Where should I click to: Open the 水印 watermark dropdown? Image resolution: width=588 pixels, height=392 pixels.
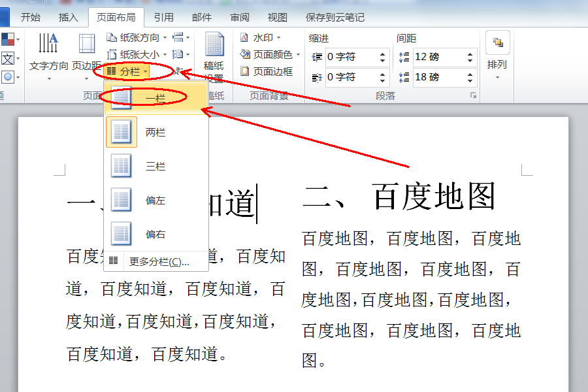pyautogui.click(x=261, y=37)
